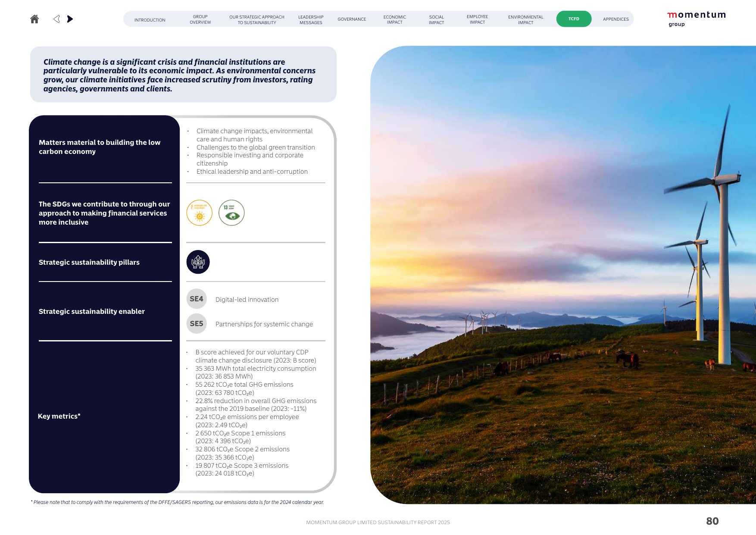Image resolution: width=756 pixels, height=535 pixels.
Task: Click 'Digital-led innovation' text
Action: [x=247, y=300]
